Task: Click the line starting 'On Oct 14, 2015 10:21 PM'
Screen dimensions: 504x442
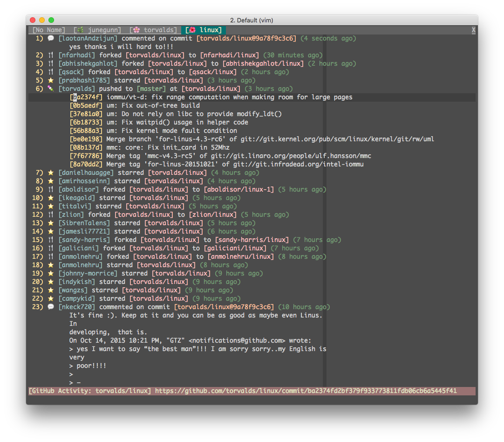Action: tap(191, 340)
